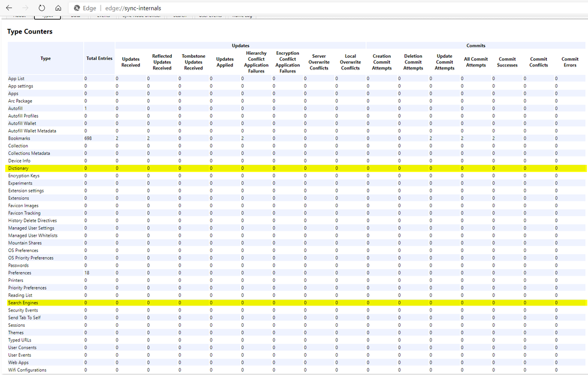
Task: Select the Reading List row label
Action: click(x=20, y=295)
